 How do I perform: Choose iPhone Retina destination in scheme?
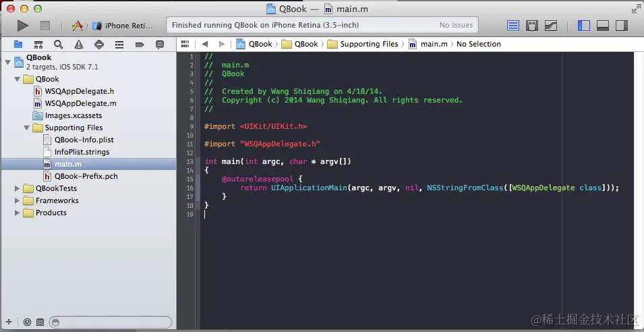coord(123,26)
